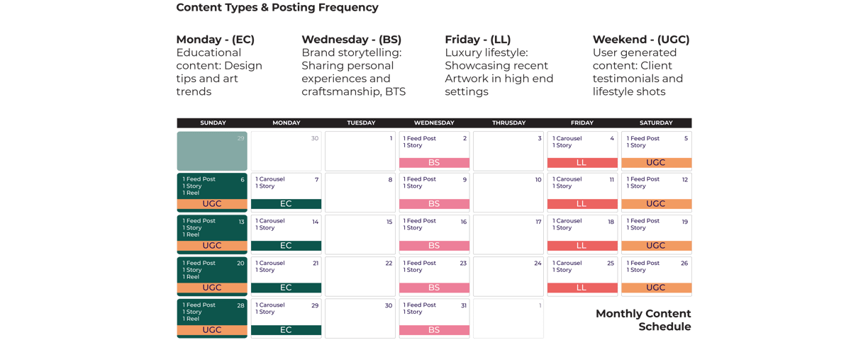The image size is (868, 340).
Task: Select the EC bar on Monday 7
Action: click(286, 204)
